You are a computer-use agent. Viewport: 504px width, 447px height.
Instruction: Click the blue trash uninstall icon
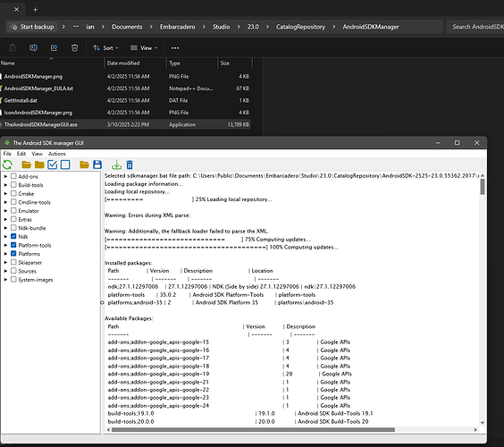[x=130, y=164]
